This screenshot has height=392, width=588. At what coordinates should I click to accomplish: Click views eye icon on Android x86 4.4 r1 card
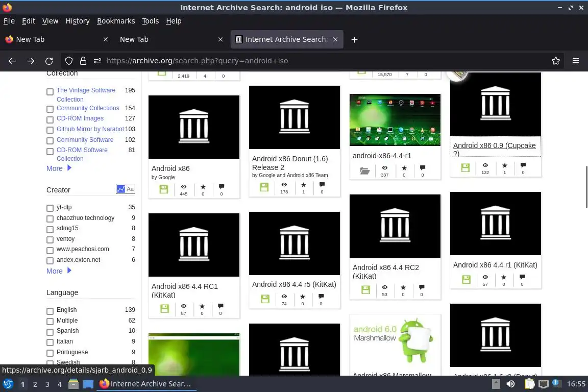coord(485,277)
